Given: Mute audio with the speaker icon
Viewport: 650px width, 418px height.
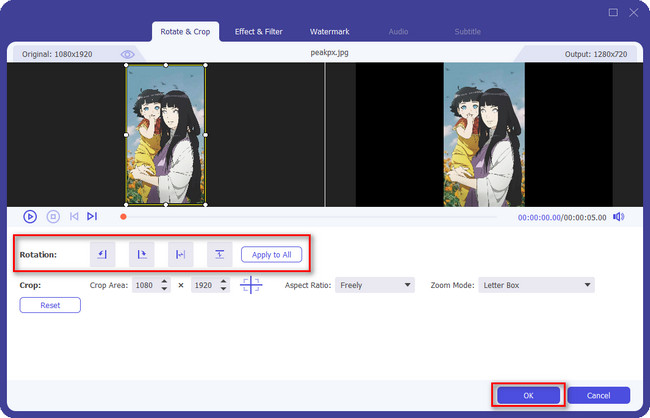Looking at the screenshot, I should coord(618,217).
